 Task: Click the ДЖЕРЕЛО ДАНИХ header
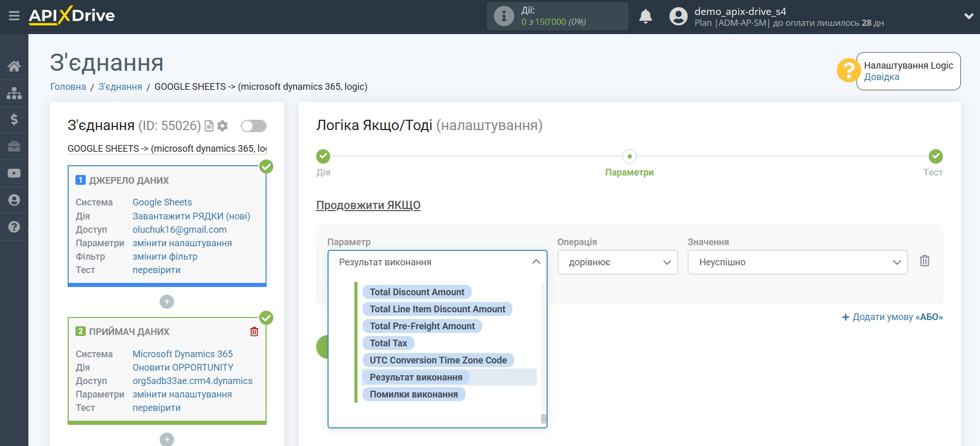point(129,181)
